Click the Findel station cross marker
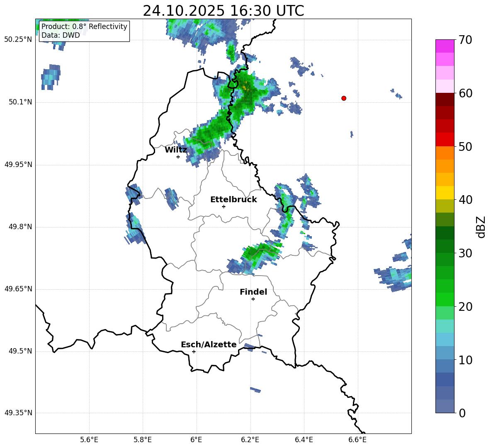 (253, 299)
